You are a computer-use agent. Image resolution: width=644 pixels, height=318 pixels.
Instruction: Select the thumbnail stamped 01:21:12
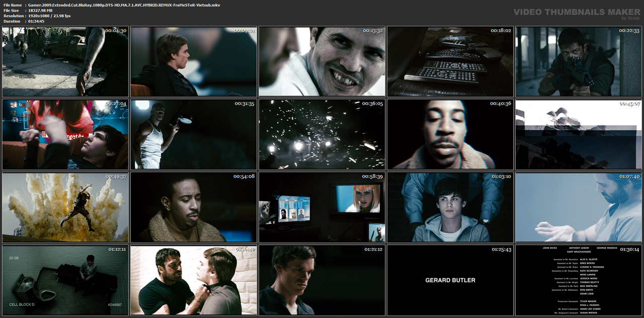point(322,280)
